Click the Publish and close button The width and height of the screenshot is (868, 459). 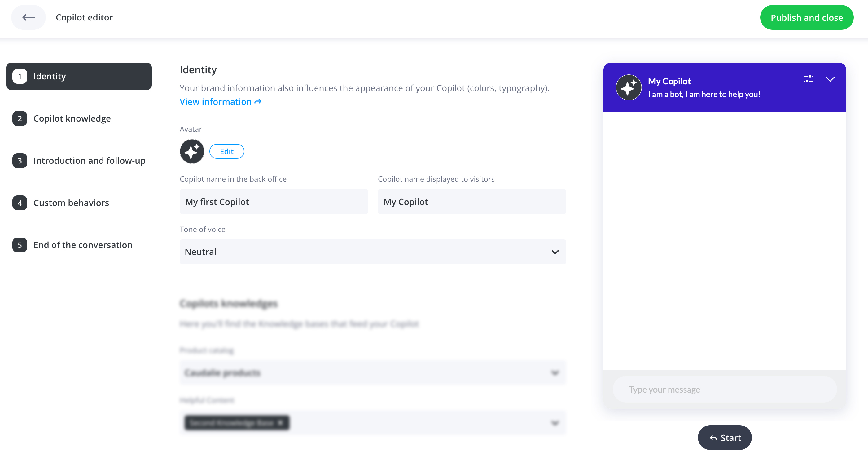click(807, 18)
